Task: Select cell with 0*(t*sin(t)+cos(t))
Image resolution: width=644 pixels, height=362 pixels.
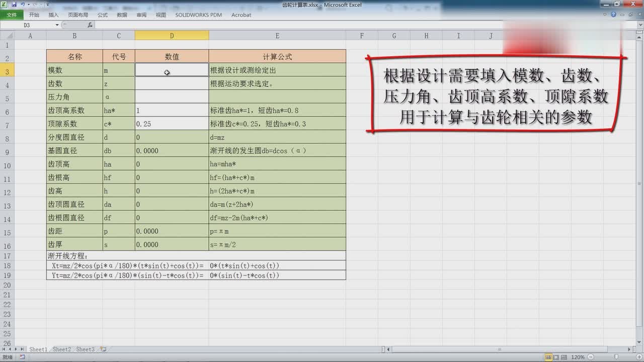Action: (277, 265)
